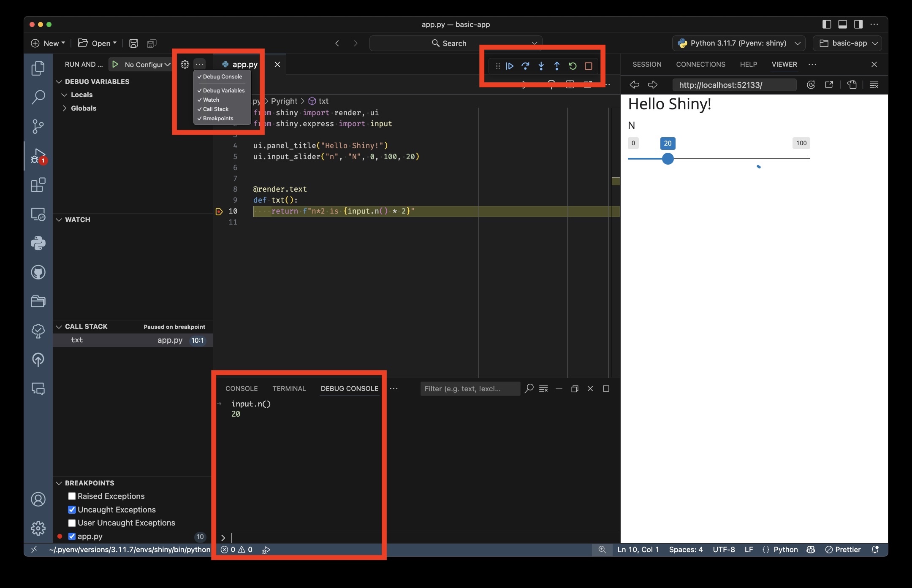Expand the Globals variables node
The width and height of the screenshot is (912, 588).
65,108
